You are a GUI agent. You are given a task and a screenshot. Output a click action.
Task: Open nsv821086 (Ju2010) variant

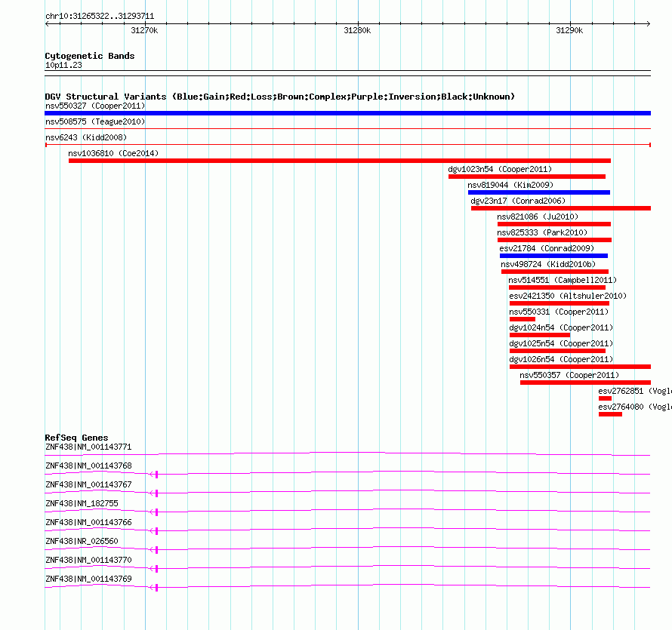[x=538, y=217]
